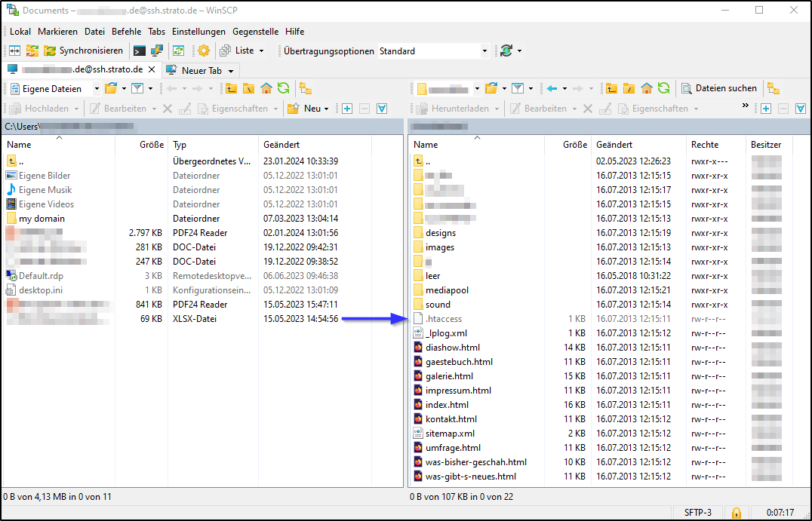This screenshot has width=812, height=521.
Task: Open a terminal via the console icon
Action: point(139,51)
